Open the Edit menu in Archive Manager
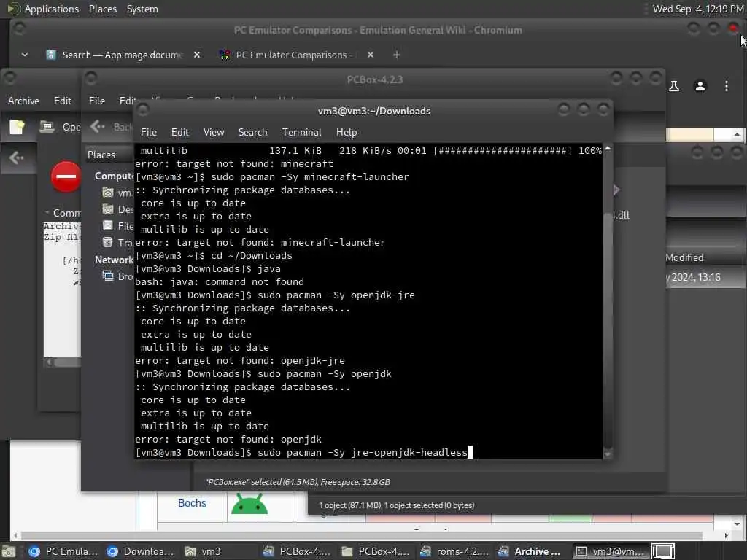747x560 pixels. (x=63, y=101)
